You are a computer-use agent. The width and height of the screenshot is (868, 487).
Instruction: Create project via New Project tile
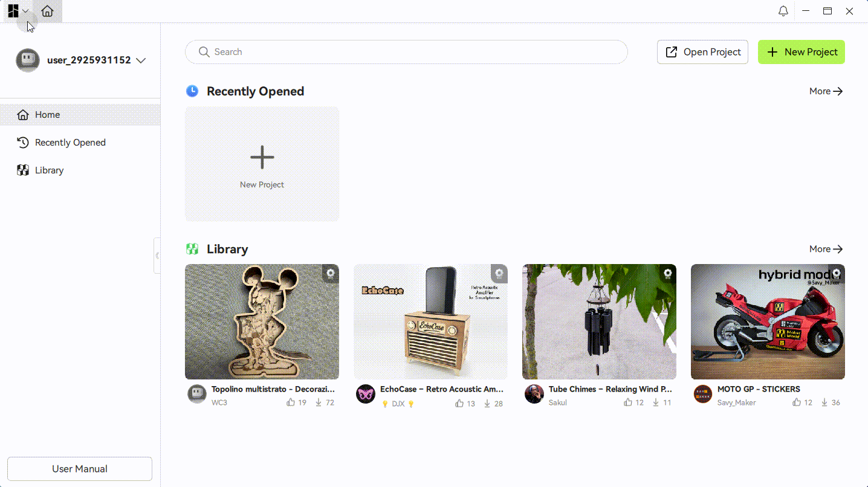(262, 164)
